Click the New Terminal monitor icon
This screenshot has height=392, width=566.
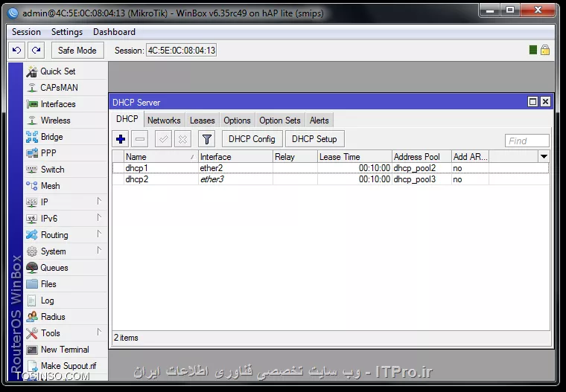point(32,350)
